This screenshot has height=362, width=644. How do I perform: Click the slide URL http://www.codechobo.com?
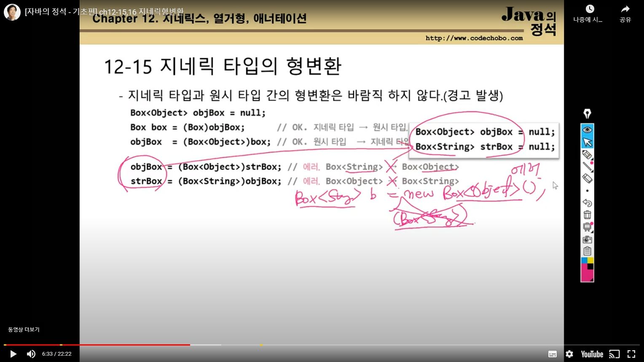pyautogui.click(x=474, y=38)
